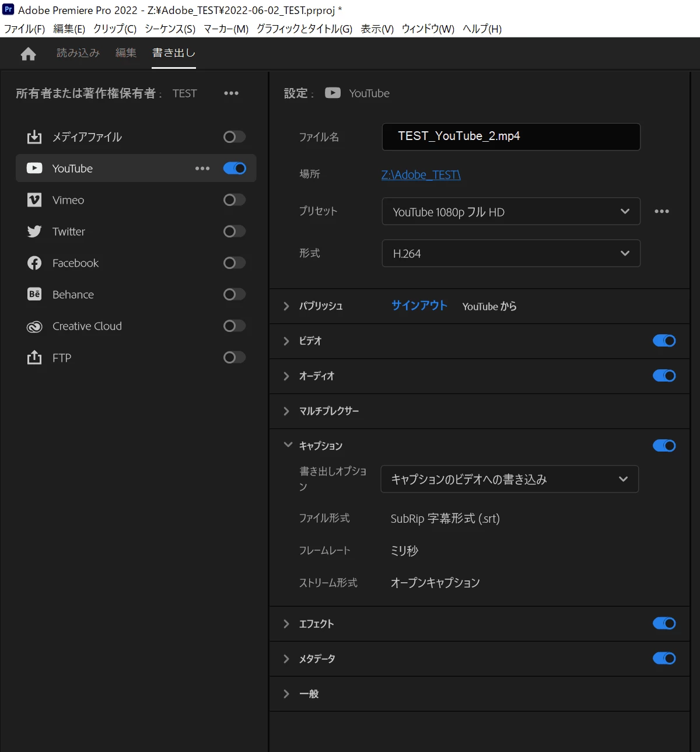Switch to the 読み込み tab
Image resolution: width=700 pixels, height=752 pixels.
click(78, 53)
